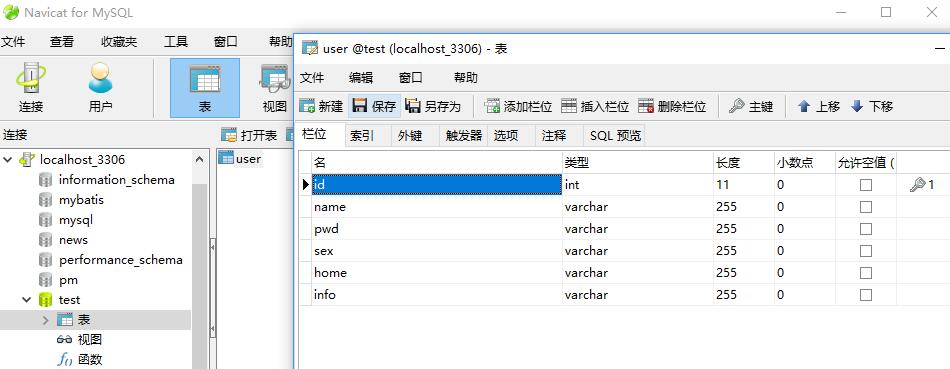Expand the 表 (Tables) node under test
950x369 pixels.
pyautogui.click(x=45, y=320)
